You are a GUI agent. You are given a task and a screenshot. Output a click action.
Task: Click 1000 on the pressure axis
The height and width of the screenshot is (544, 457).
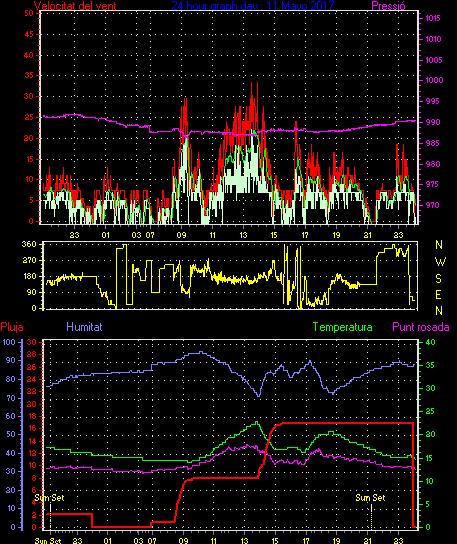(434, 80)
